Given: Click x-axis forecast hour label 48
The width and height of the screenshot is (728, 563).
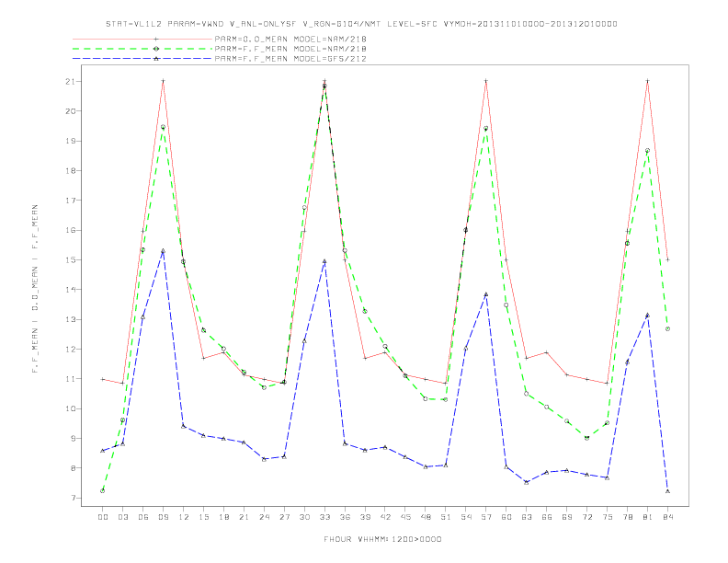Looking at the screenshot, I should point(426,517).
